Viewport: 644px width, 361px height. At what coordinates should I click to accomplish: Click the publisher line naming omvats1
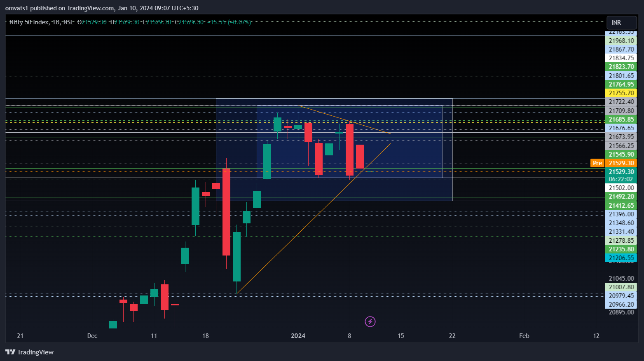(x=102, y=8)
